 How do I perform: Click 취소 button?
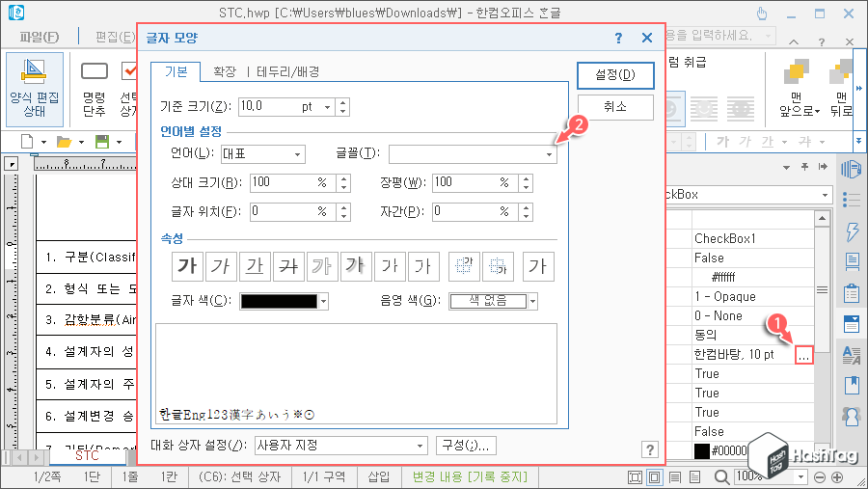click(615, 106)
